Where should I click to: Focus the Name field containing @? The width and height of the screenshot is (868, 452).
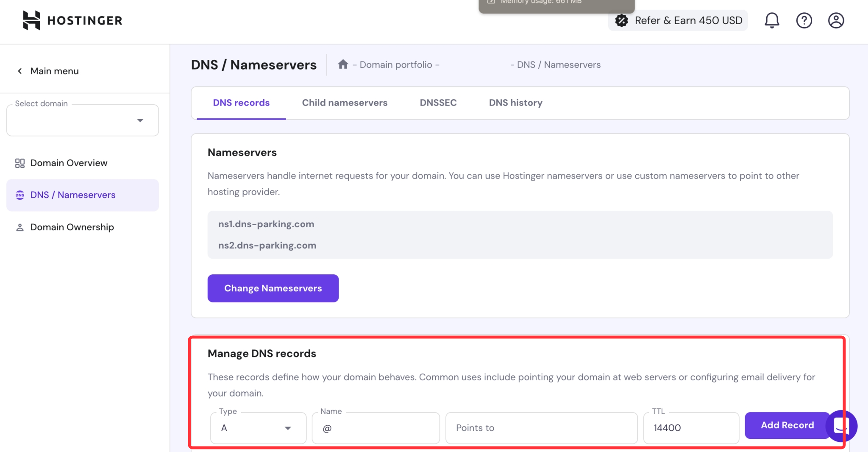click(376, 428)
